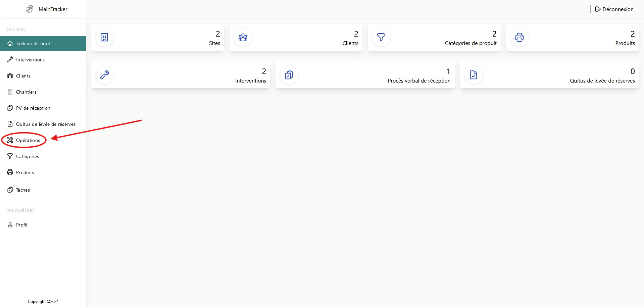644x307 pixels.
Task: Open PV de réception sidebar item
Action: tap(33, 108)
